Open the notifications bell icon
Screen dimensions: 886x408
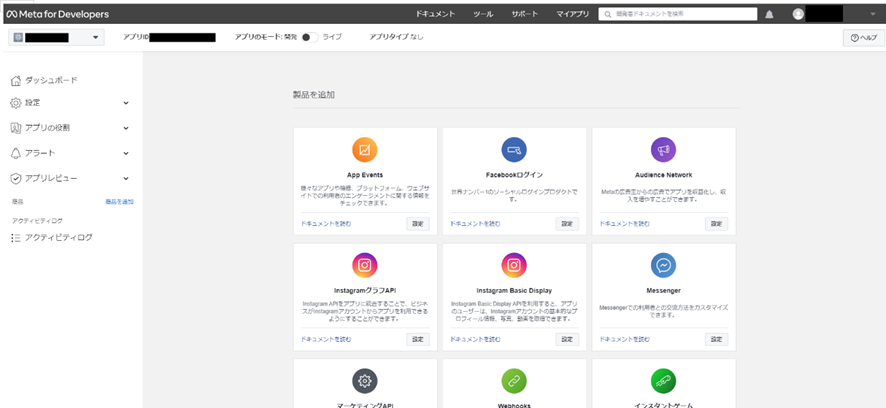(770, 14)
